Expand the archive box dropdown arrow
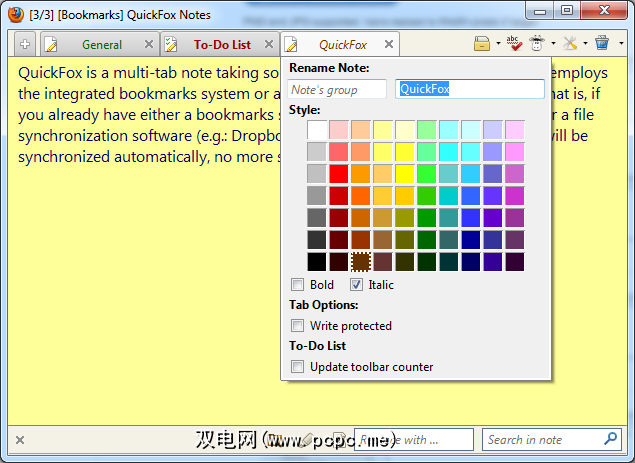The width and height of the screenshot is (635, 463). [497, 45]
